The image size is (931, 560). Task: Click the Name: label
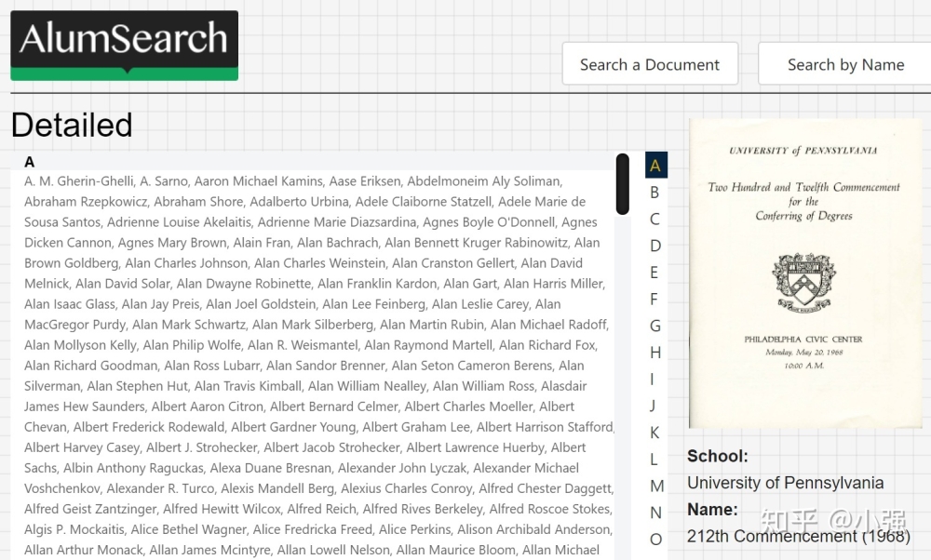(x=712, y=510)
